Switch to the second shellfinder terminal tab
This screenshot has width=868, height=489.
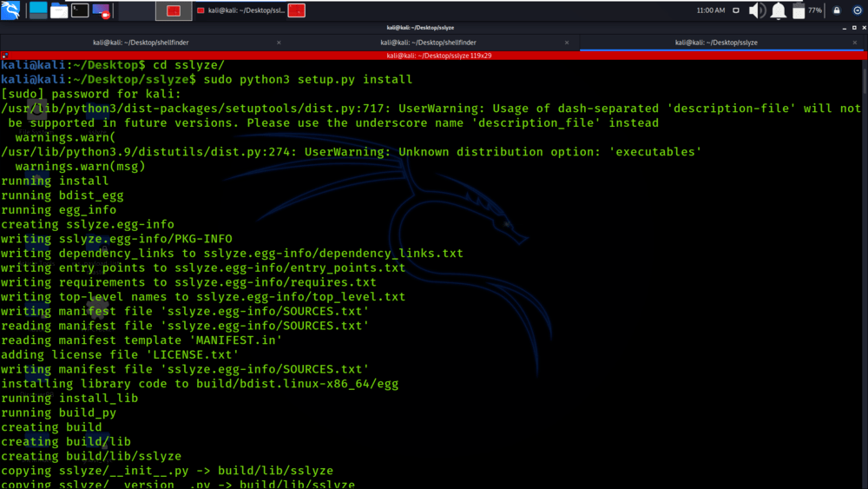click(x=428, y=42)
